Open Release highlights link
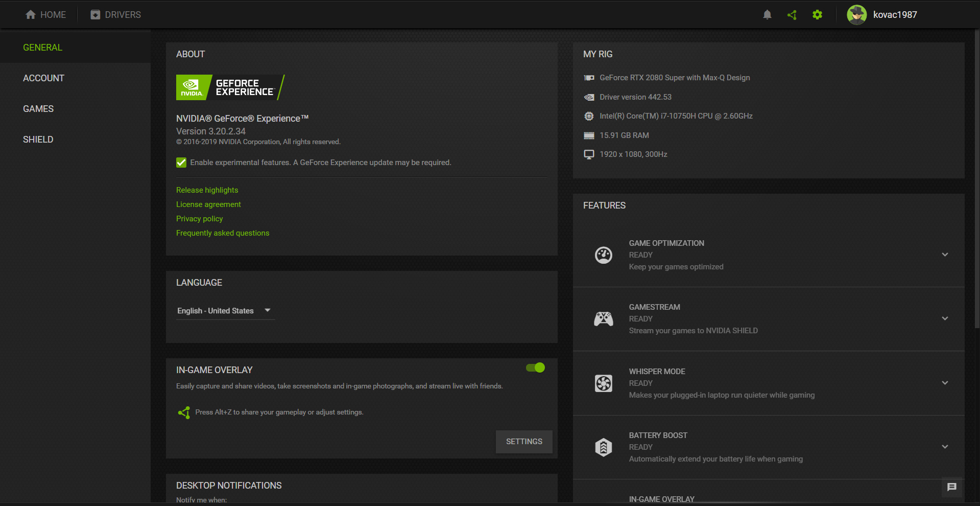Image resolution: width=980 pixels, height=506 pixels. [207, 190]
